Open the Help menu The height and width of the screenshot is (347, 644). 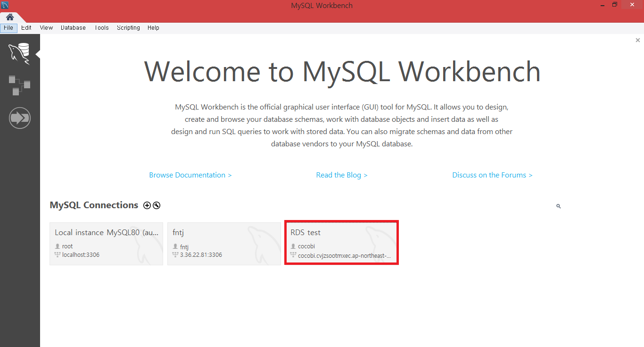(x=153, y=28)
